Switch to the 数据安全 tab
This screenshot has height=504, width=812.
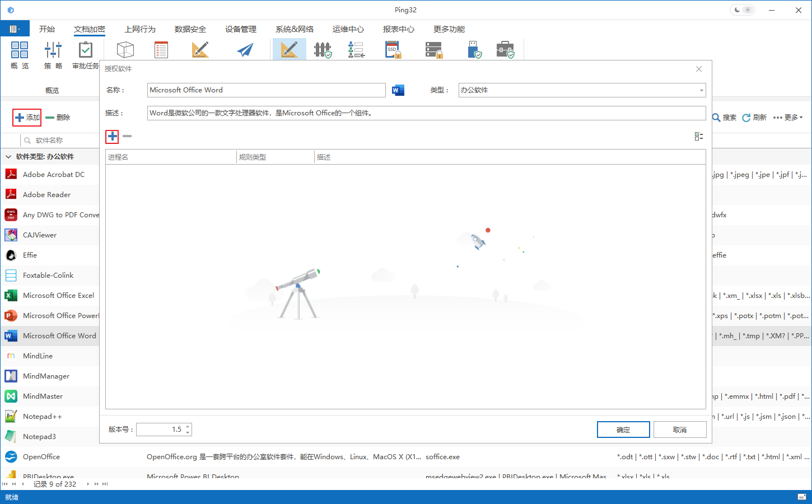tap(190, 29)
